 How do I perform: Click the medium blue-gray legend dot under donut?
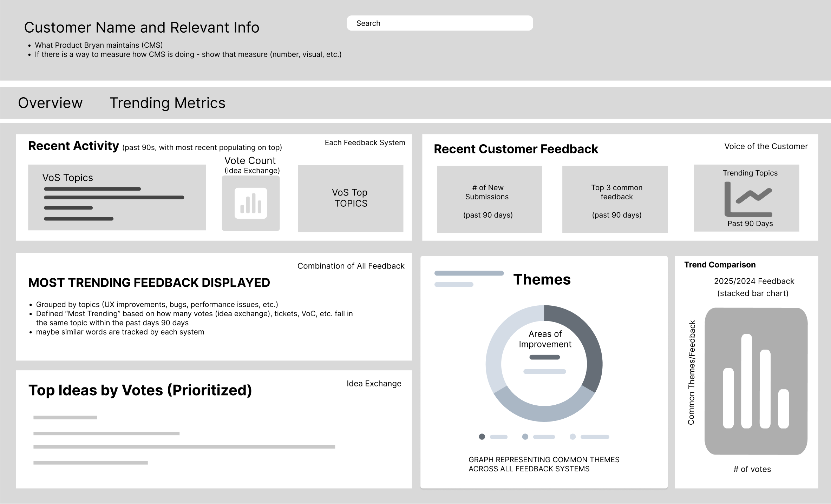(525, 437)
